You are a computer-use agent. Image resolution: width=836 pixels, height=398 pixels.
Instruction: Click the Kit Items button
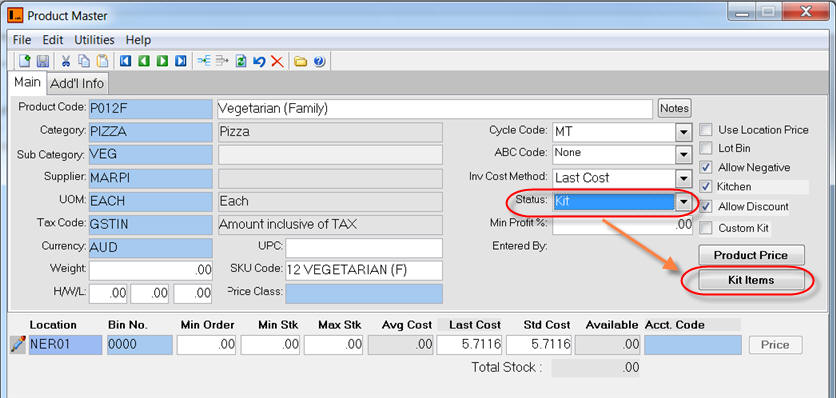(751, 280)
